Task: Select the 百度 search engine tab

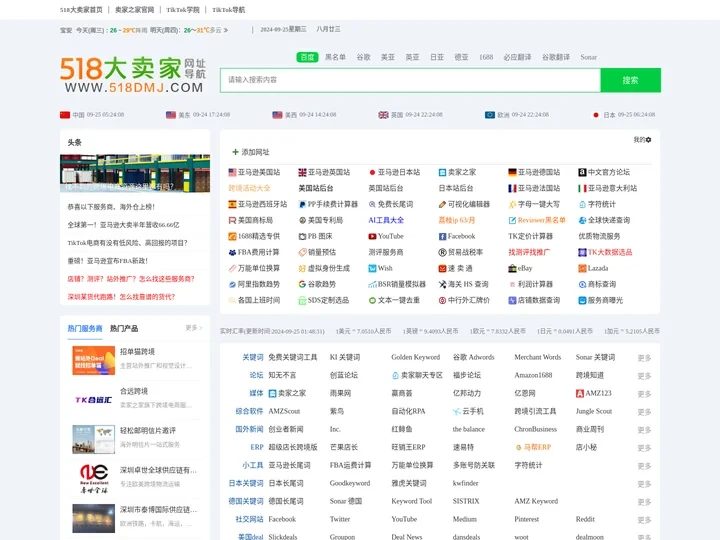Action: [x=307, y=57]
